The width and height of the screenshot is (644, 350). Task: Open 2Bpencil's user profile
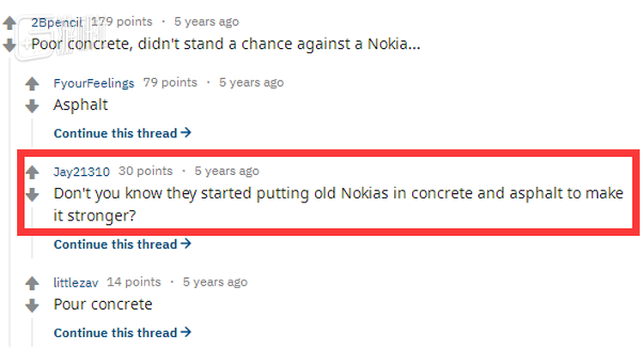pyautogui.click(x=58, y=21)
